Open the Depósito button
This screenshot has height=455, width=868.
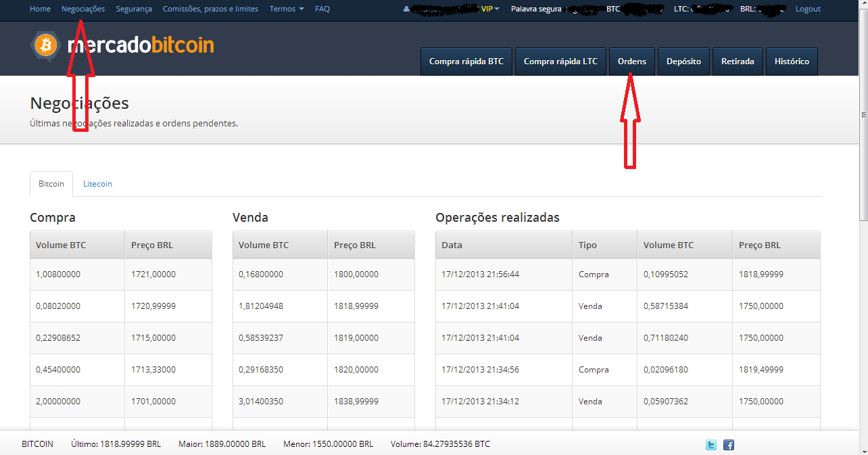(683, 62)
